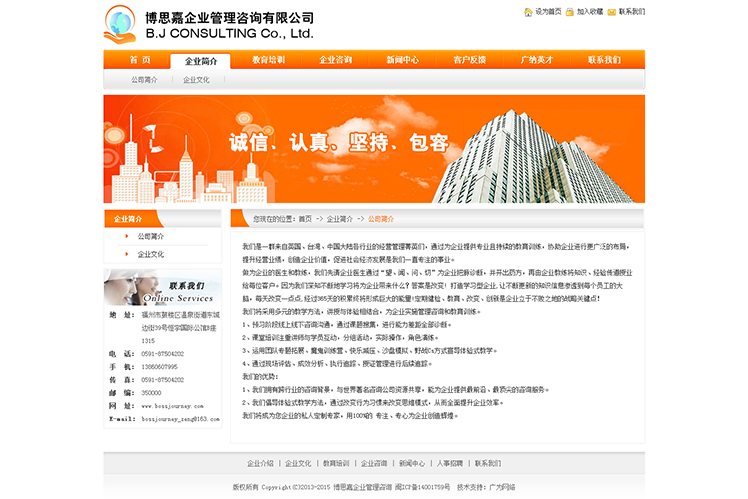The height and width of the screenshot is (499, 748).
Task: Open 新闻中心 from the orange navigation bar
Action: coord(402,60)
